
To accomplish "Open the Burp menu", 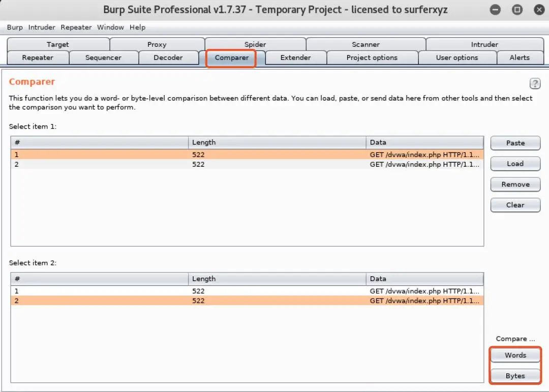I will tap(15, 27).
